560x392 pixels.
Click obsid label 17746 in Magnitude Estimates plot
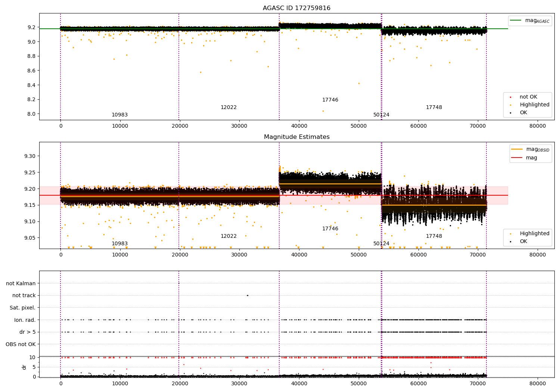click(330, 229)
